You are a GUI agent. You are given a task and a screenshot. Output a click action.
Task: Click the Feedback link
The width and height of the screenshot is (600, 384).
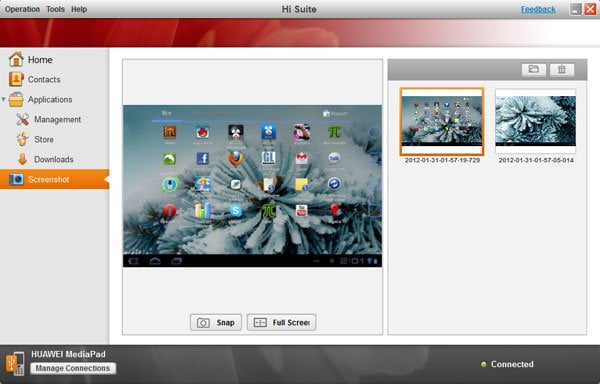click(x=538, y=9)
